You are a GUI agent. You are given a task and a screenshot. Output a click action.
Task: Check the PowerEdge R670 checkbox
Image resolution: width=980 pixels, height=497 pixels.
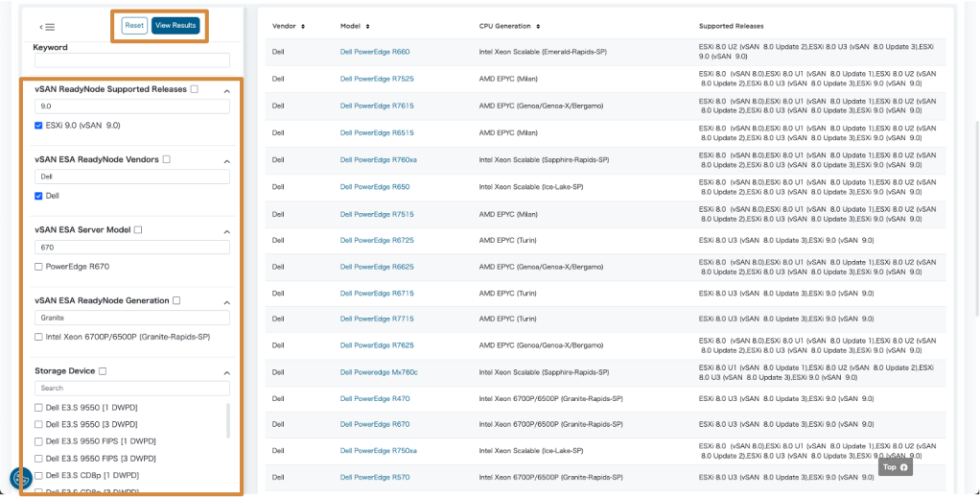[x=38, y=267]
